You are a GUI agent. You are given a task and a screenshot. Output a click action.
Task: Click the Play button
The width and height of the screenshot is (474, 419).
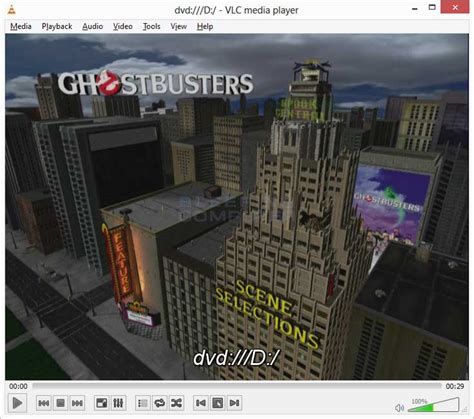pos(17,403)
